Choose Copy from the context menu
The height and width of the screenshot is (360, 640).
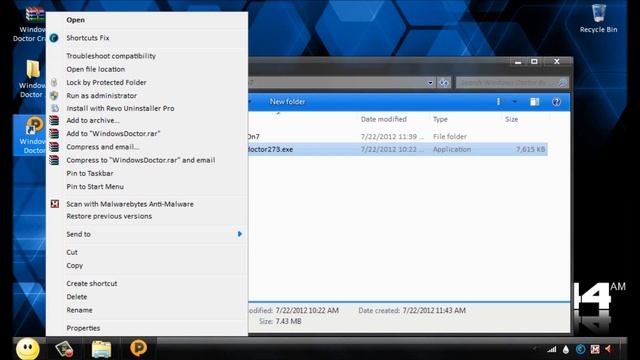146,266
